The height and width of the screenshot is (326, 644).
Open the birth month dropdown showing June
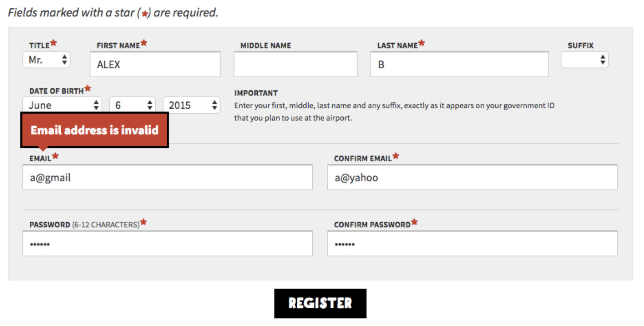click(x=62, y=105)
